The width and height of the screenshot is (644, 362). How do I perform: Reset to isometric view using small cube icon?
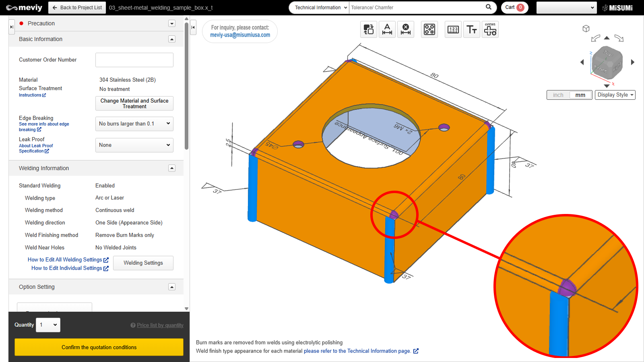[x=586, y=29]
